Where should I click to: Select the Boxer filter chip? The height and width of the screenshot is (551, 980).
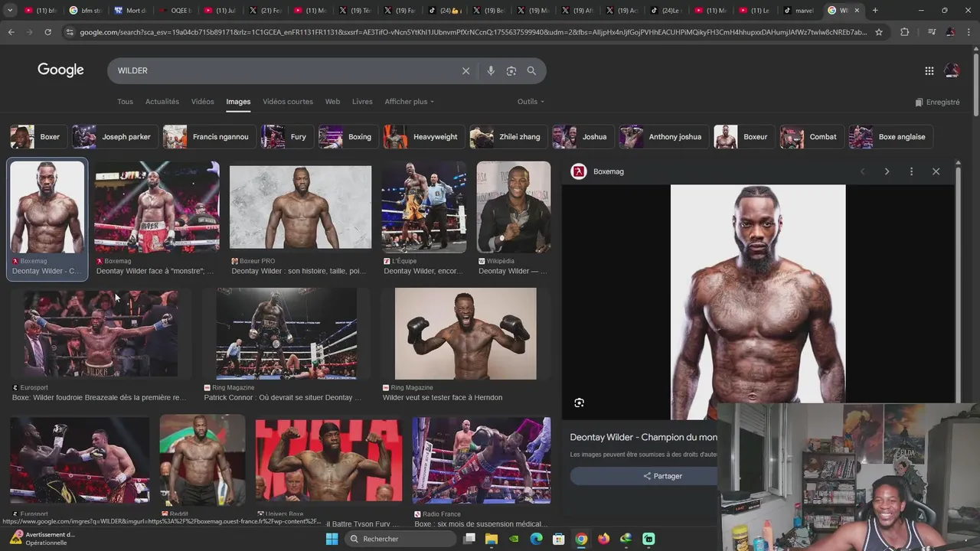[37, 137]
